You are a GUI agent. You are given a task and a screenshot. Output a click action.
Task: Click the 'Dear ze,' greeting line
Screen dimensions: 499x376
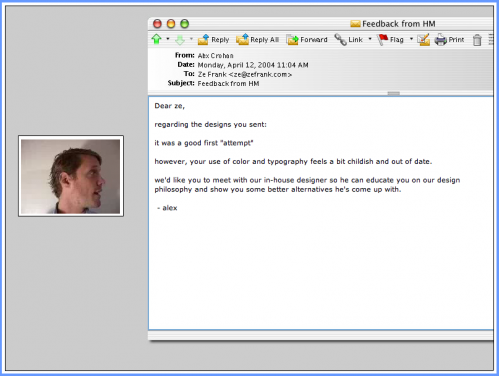click(169, 106)
